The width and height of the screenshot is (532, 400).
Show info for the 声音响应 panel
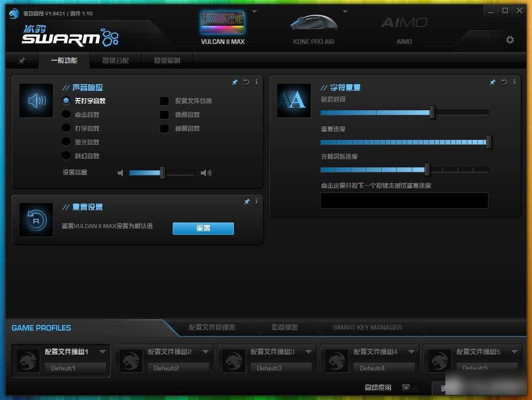click(256, 82)
